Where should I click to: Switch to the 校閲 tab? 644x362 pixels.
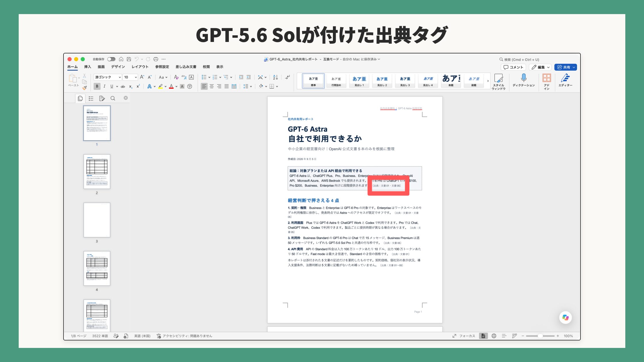(206, 67)
